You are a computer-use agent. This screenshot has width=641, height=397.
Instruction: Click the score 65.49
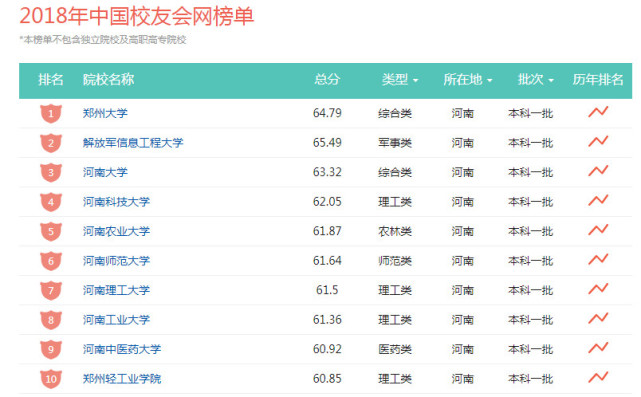[x=327, y=142]
